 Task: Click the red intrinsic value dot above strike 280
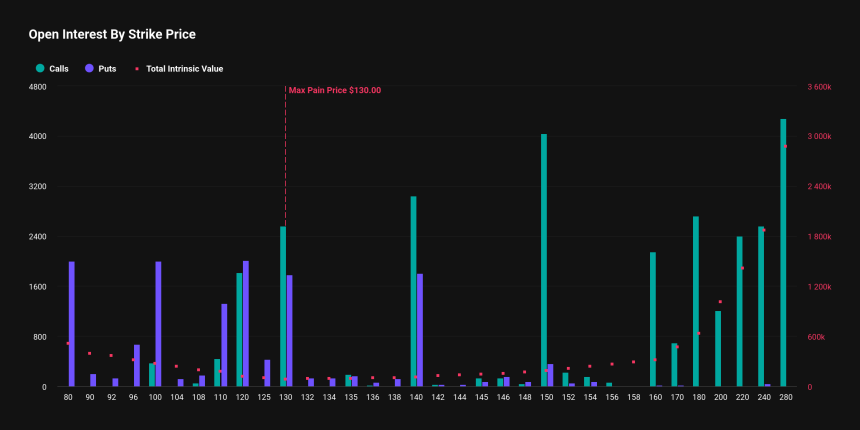785,146
